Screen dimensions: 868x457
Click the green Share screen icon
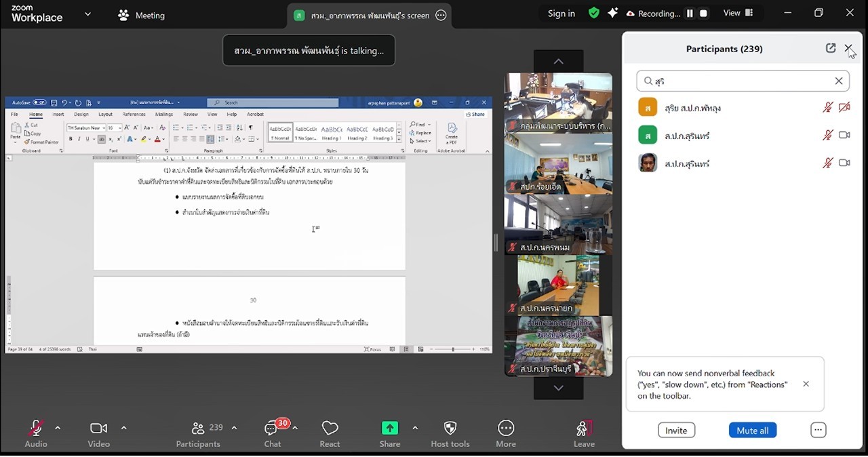pyautogui.click(x=389, y=428)
